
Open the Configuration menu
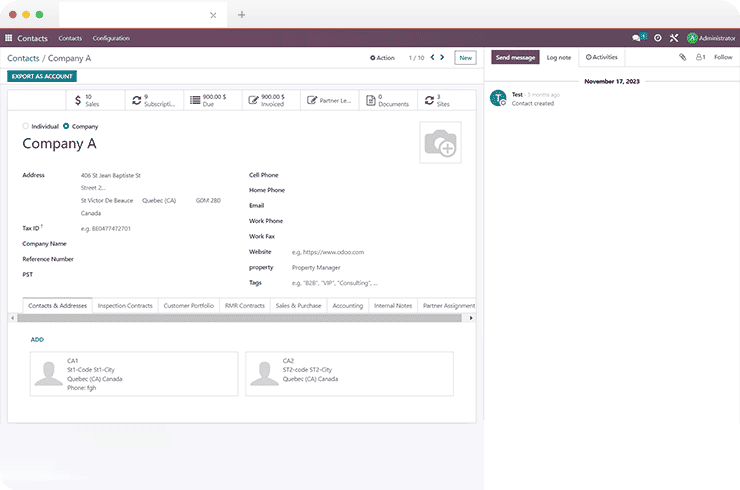coord(111,38)
